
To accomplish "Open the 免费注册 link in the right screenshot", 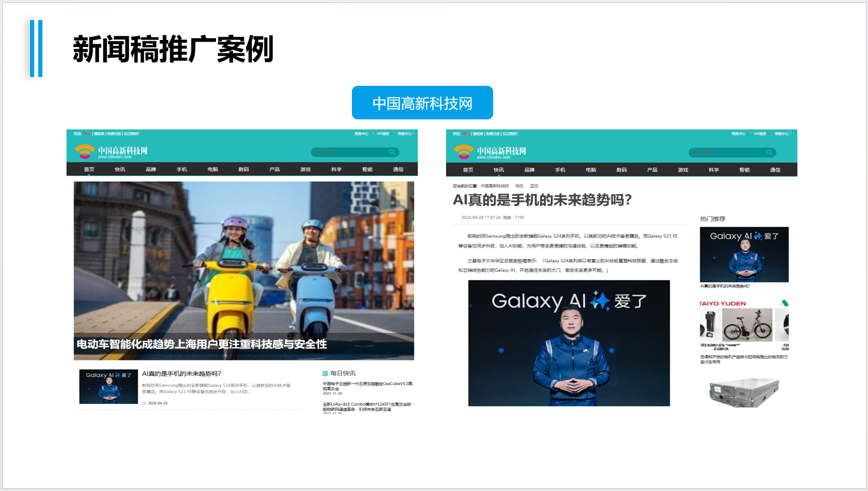I will click(493, 134).
